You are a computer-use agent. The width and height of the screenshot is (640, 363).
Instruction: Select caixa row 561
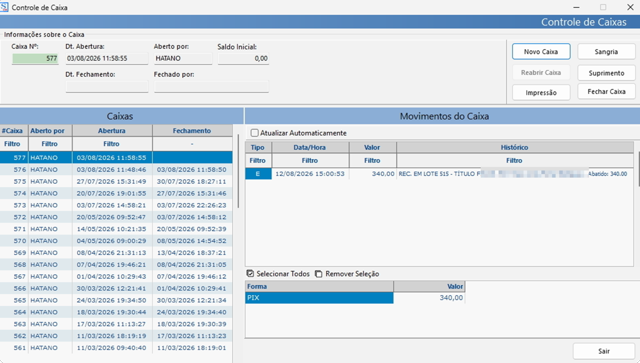point(116,347)
